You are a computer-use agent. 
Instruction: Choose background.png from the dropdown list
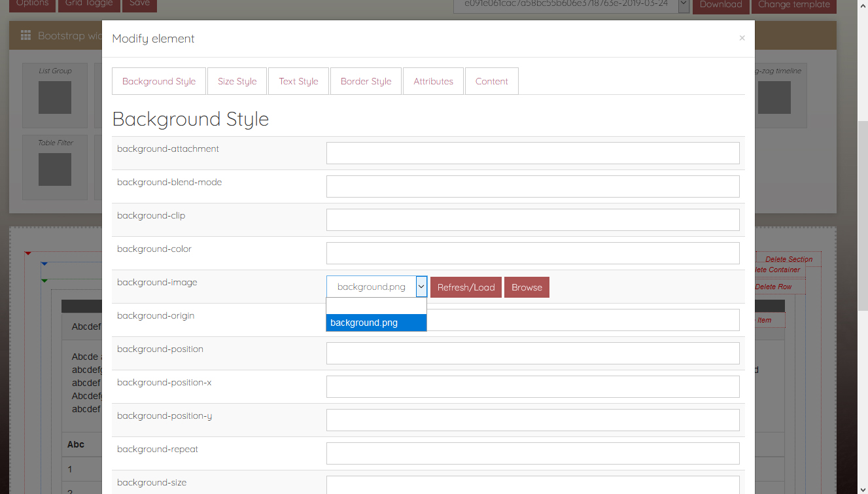tap(376, 323)
